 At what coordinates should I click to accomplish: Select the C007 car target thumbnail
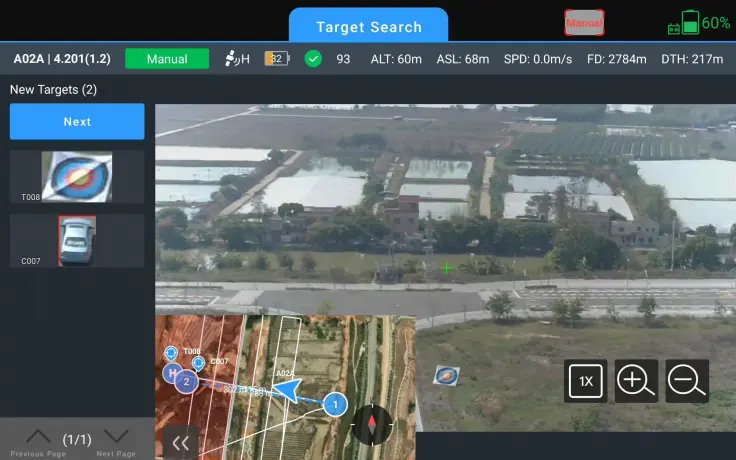click(x=77, y=240)
